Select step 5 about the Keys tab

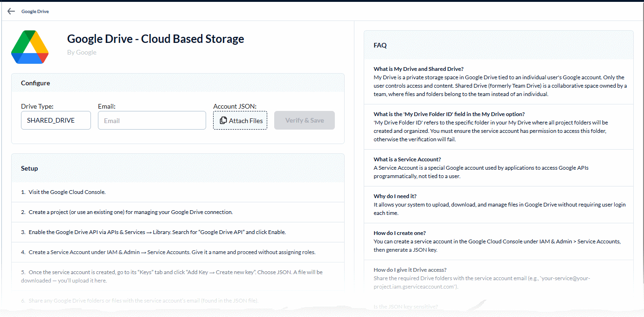178,276
